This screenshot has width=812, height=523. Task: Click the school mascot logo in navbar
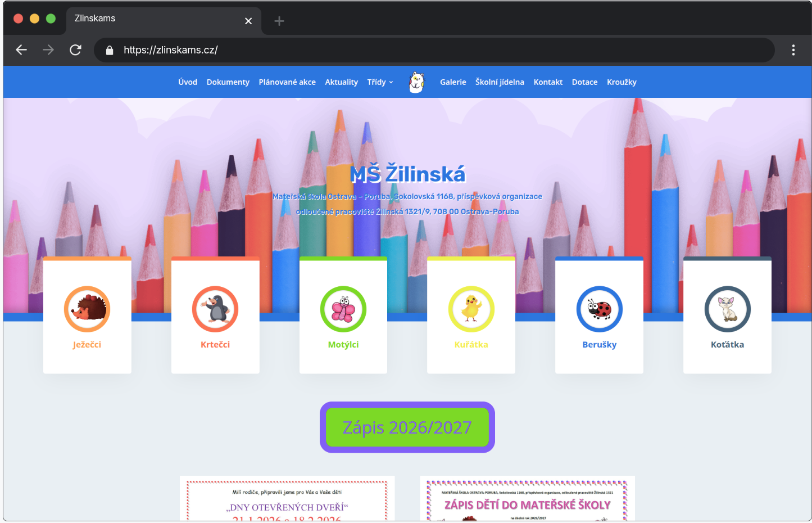(416, 82)
